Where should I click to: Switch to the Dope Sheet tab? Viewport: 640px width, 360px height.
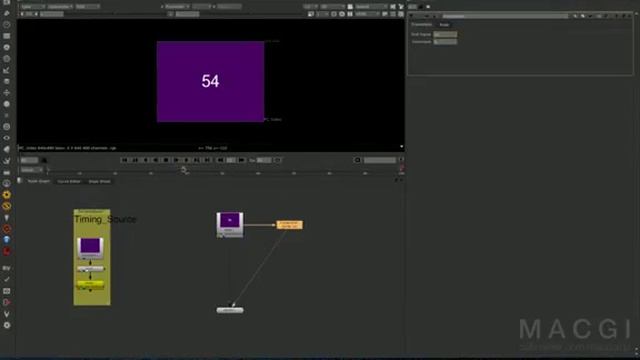tap(99, 181)
